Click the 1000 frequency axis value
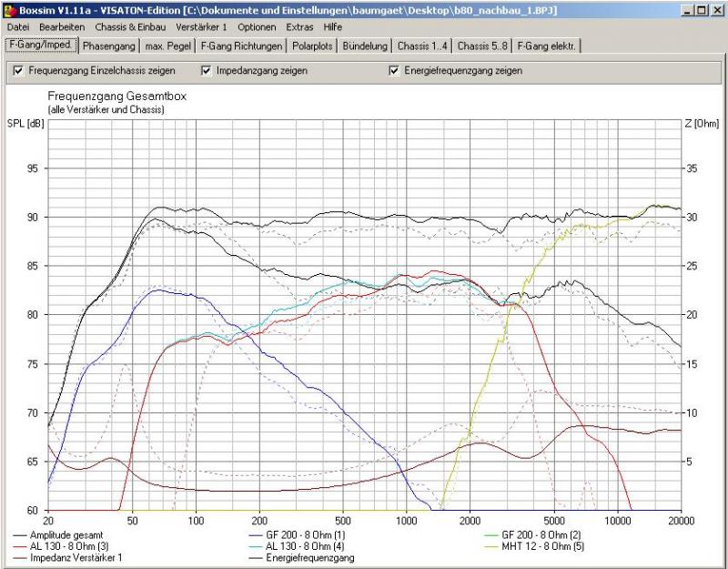Viewport: 728px width, 569px height. [x=406, y=521]
